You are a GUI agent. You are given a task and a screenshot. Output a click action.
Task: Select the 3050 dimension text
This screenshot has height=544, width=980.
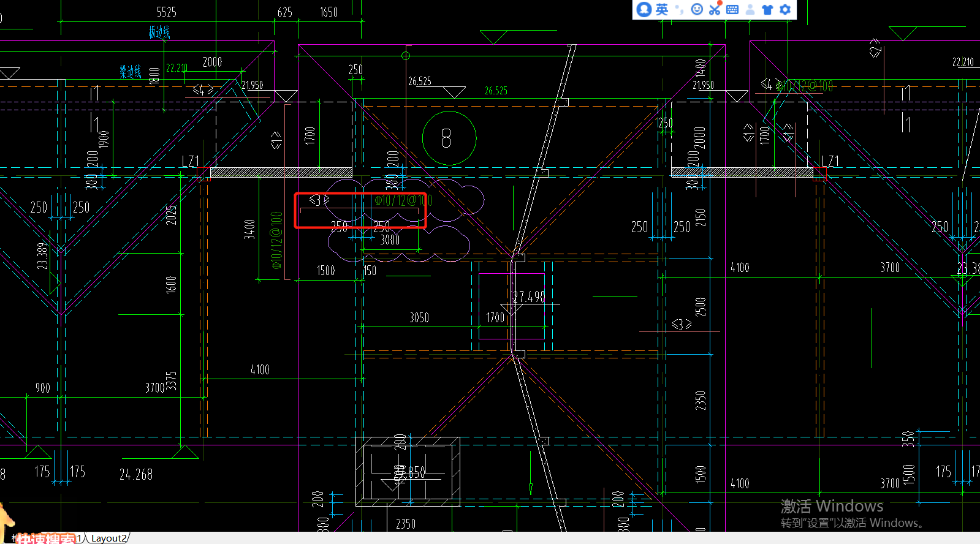coord(419,317)
